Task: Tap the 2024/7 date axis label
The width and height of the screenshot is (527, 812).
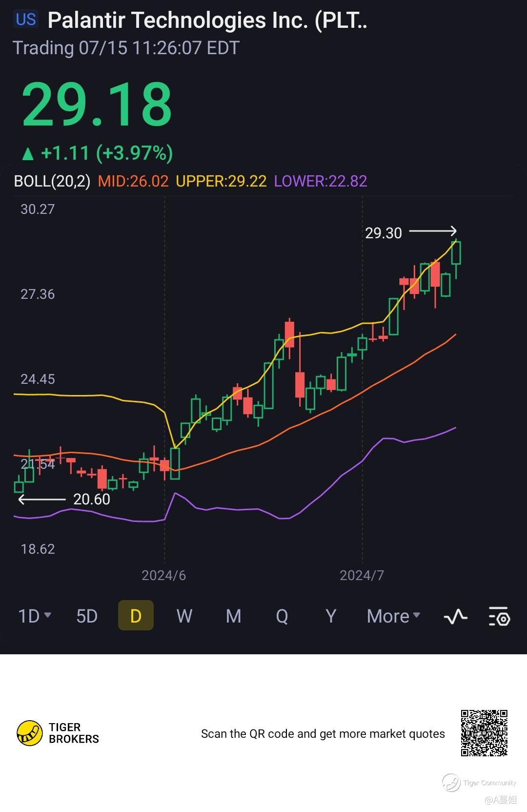Action: (x=362, y=576)
